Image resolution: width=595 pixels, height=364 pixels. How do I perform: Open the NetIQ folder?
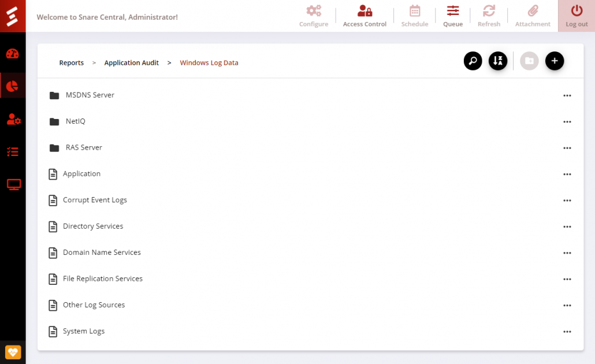[76, 121]
